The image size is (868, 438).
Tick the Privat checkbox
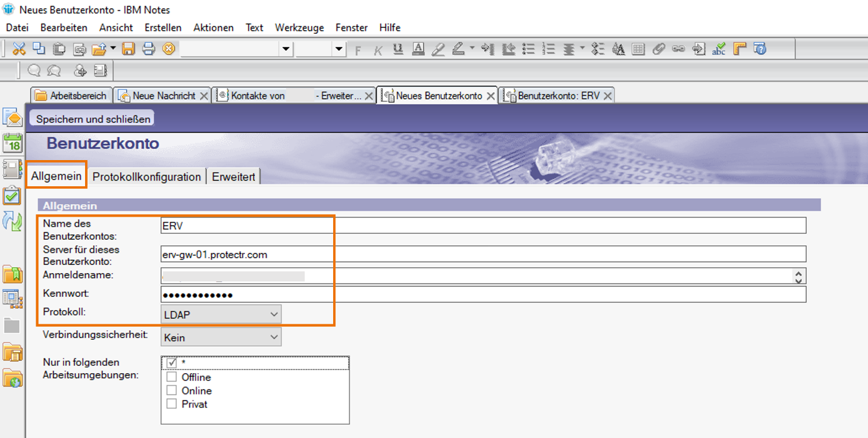click(x=172, y=404)
